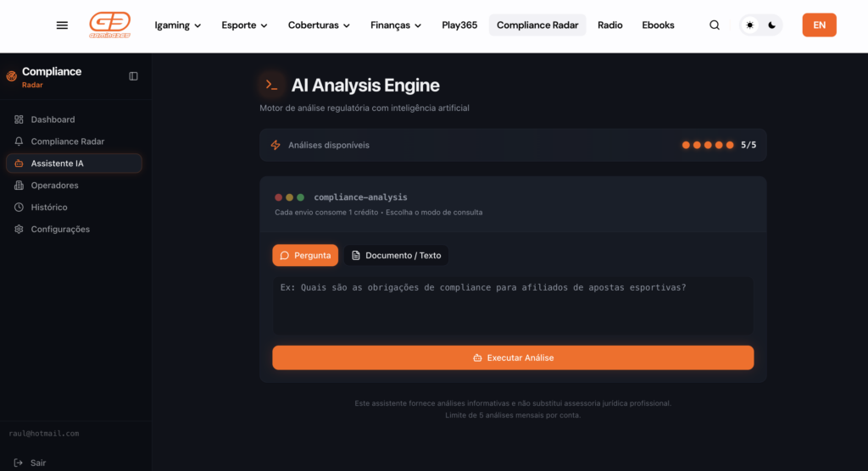The width and height of the screenshot is (868, 471).
Task: Focus the question text input area
Action: 513,305
